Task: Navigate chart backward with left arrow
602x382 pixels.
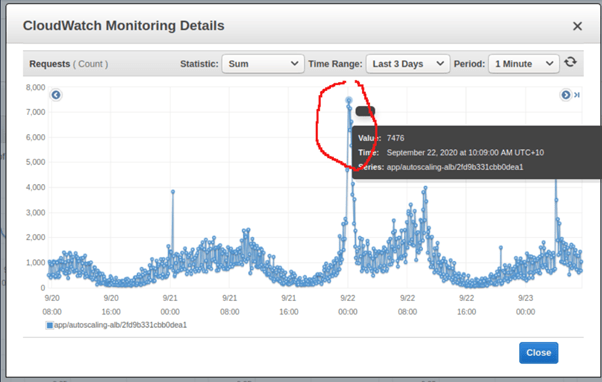Action: click(56, 95)
